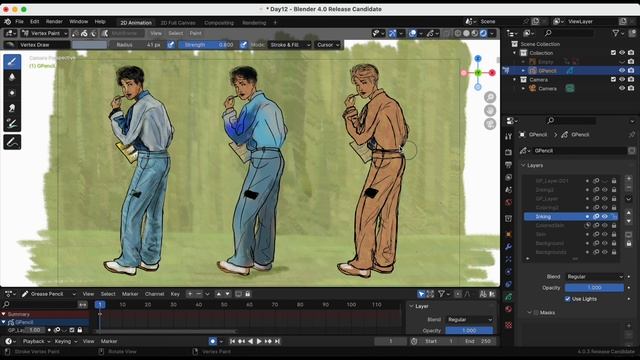Image resolution: width=640 pixels, height=360 pixels.
Task: Open the Vertex Paint mode dropdown
Action: (x=45, y=33)
